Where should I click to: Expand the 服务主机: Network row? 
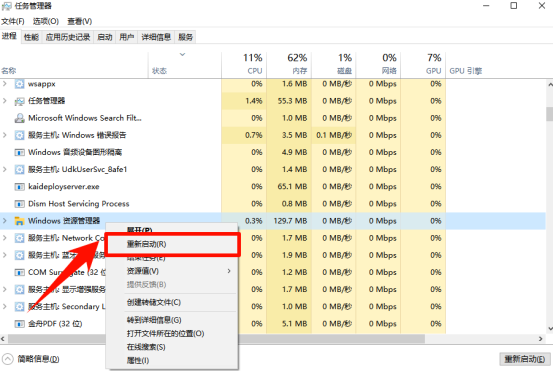[5, 238]
